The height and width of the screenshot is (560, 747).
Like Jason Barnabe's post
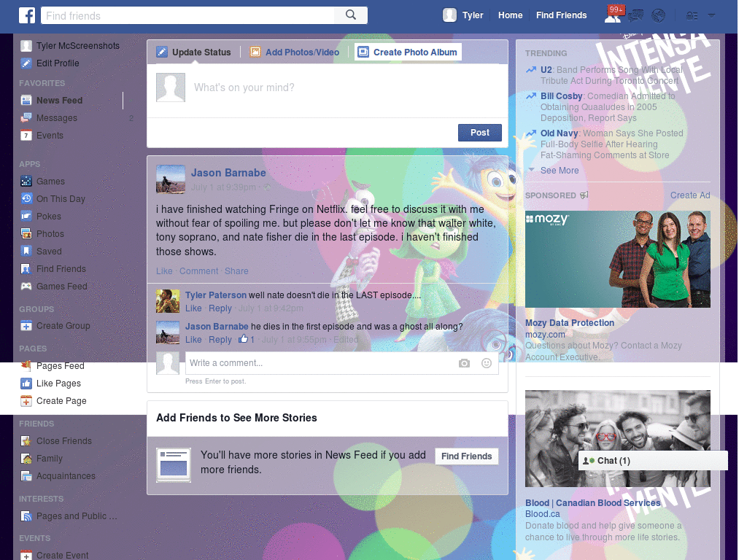coord(164,271)
